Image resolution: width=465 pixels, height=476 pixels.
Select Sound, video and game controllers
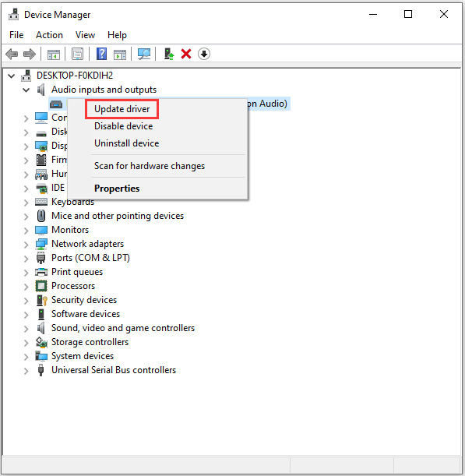click(123, 328)
